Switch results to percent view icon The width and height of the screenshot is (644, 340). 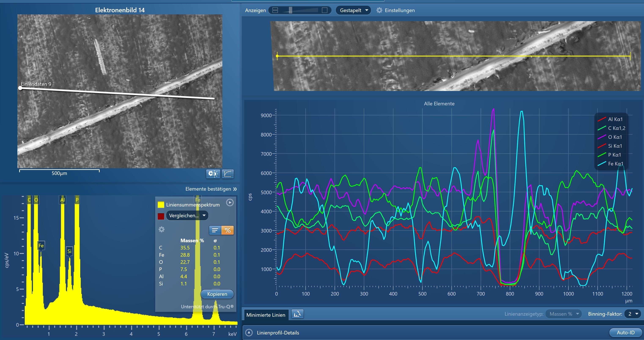tap(228, 230)
